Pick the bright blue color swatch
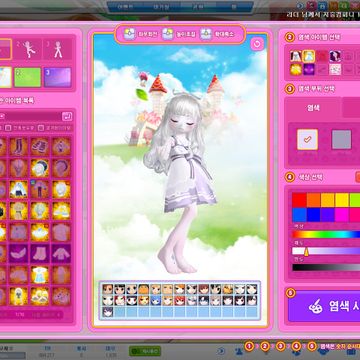360x360 pixels. (x=299, y=215)
